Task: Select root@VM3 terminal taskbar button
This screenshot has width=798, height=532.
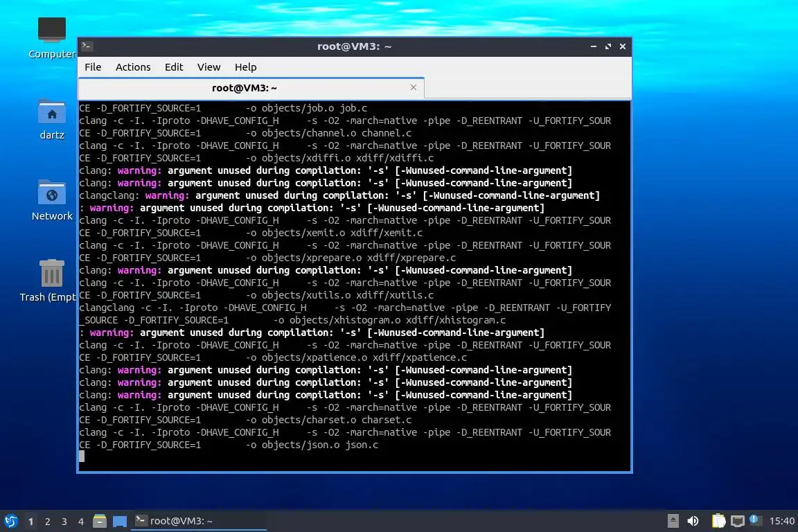Action: pos(199,521)
